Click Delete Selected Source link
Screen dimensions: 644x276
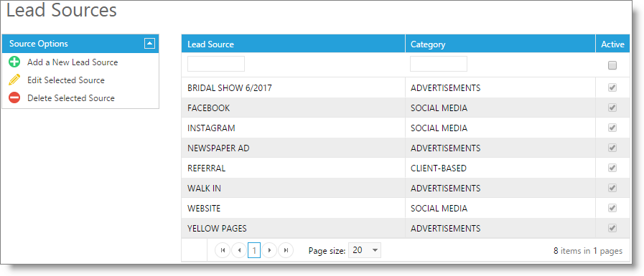(71, 98)
